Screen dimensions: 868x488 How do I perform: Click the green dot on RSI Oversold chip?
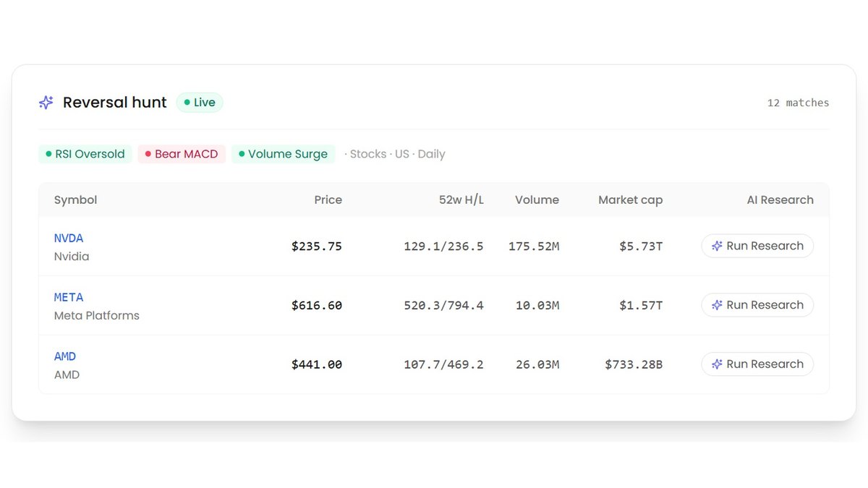(48, 154)
